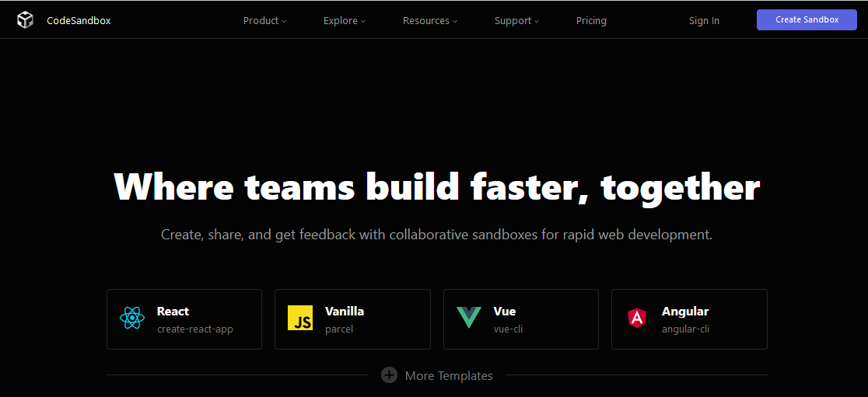Click the Sign In link
Image resolution: width=868 pixels, height=397 pixels.
tap(704, 21)
